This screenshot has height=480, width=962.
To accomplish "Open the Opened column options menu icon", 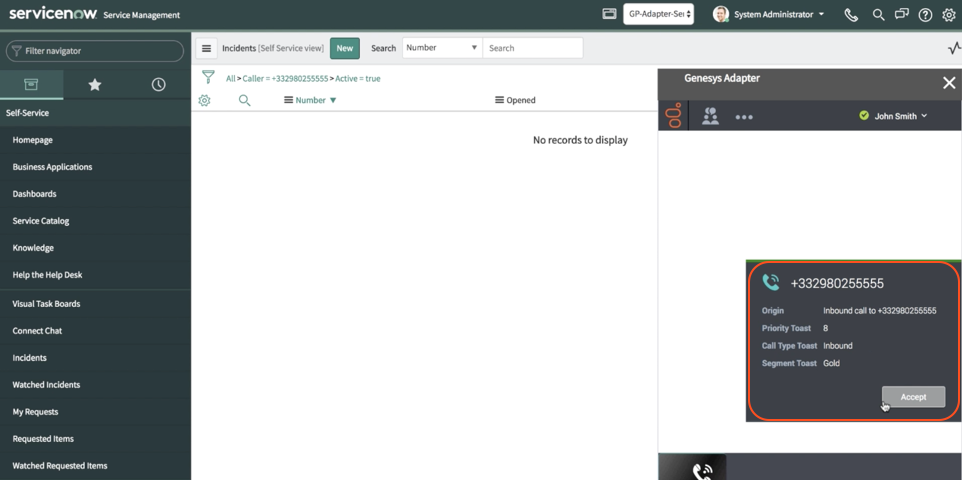I will 499,100.
